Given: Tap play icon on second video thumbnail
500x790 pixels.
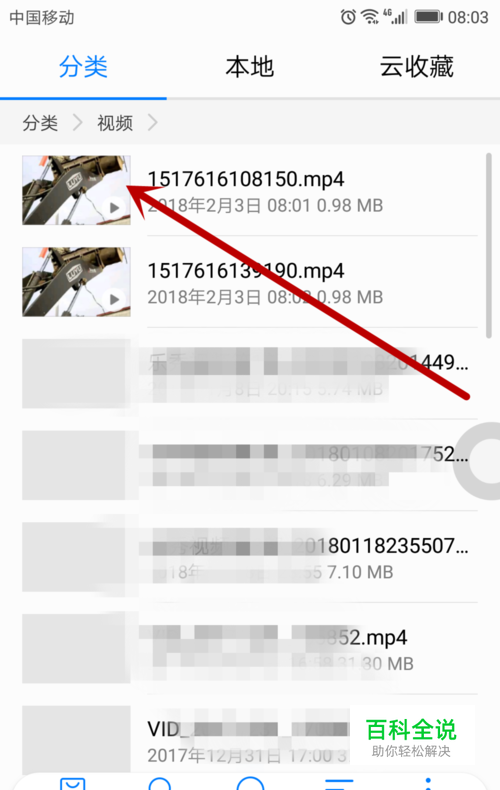Looking at the screenshot, I should click(114, 299).
